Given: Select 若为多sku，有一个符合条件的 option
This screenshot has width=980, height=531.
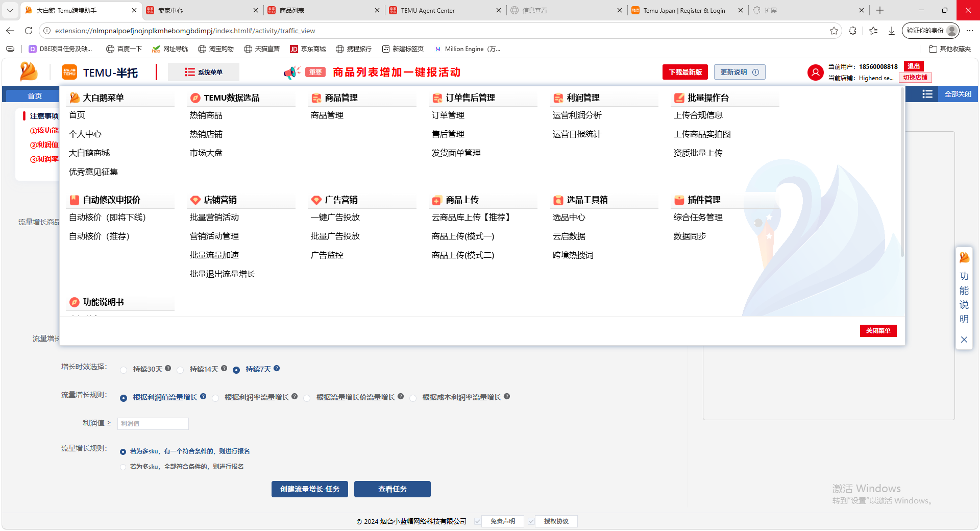Looking at the screenshot, I should tap(123, 452).
